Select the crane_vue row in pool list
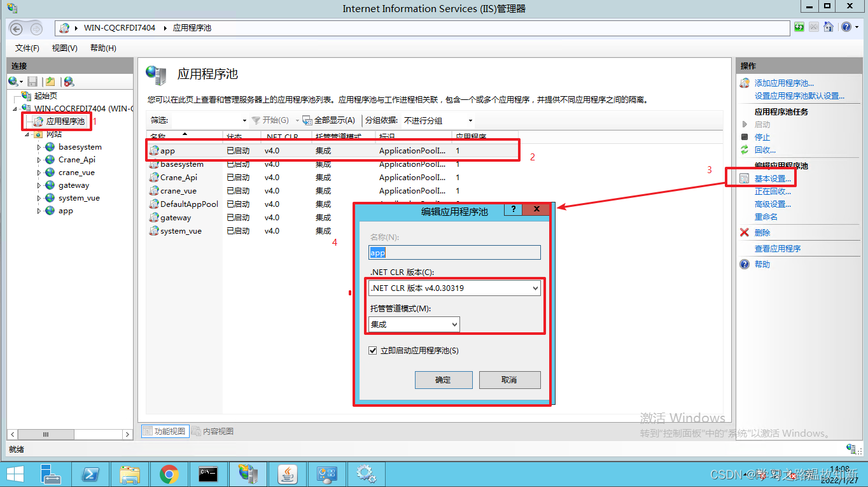This screenshot has width=868, height=487. click(332, 191)
